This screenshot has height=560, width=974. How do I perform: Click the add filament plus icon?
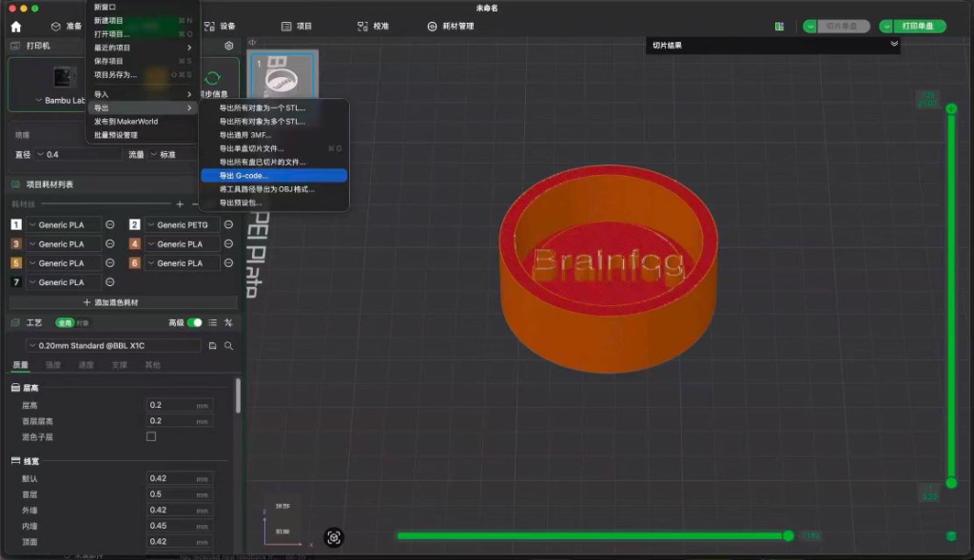(x=180, y=204)
